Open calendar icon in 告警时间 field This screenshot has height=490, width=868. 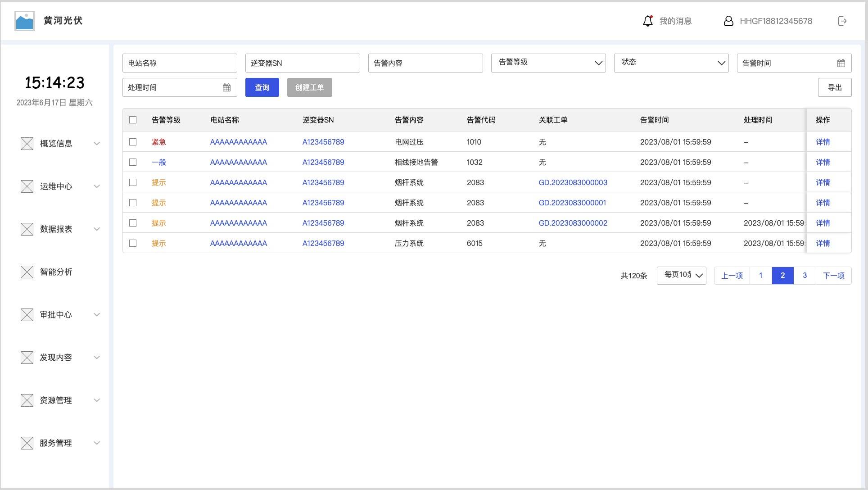click(841, 63)
